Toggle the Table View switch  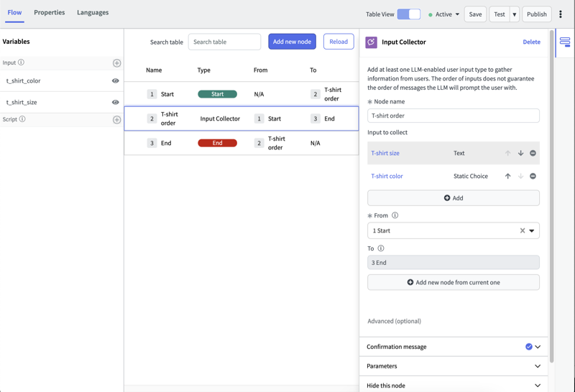point(409,14)
